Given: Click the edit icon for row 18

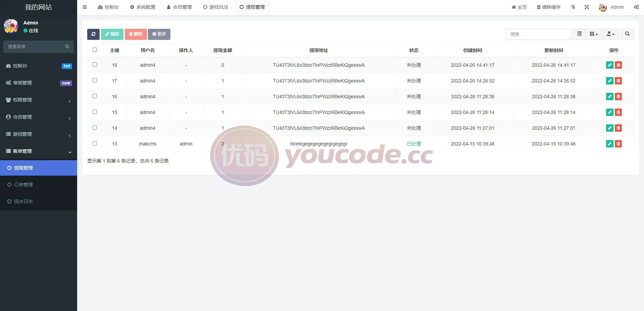Looking at the screenshot, I should (x=610, y=65).
